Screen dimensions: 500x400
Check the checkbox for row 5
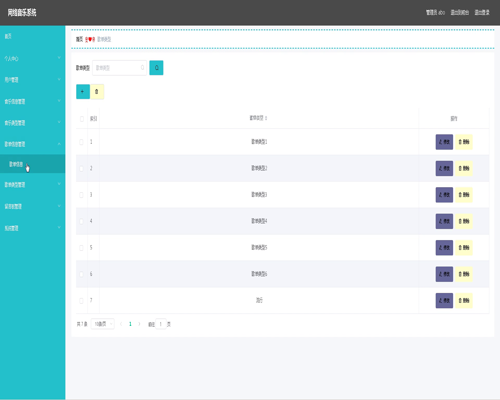[x=81, y=248]
